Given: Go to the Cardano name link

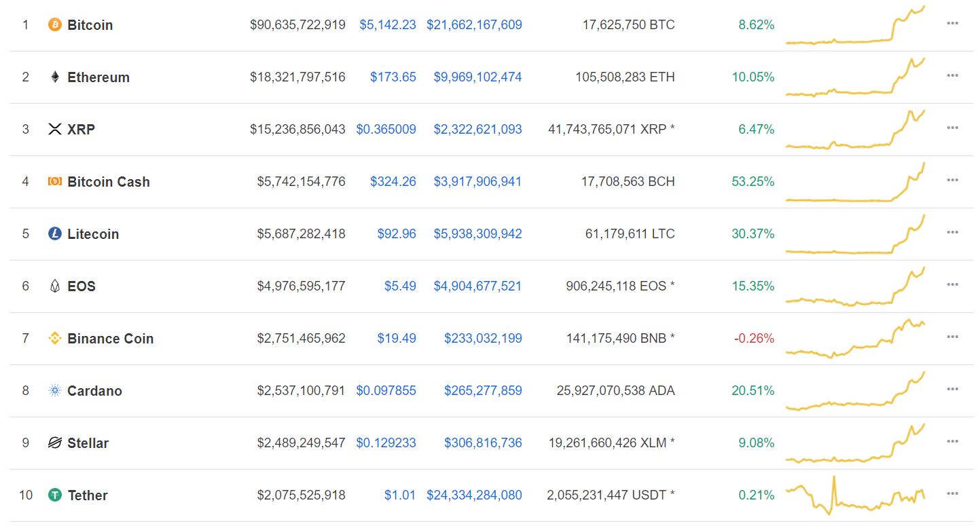Looking at the screenshot, I should pos(94,391).
